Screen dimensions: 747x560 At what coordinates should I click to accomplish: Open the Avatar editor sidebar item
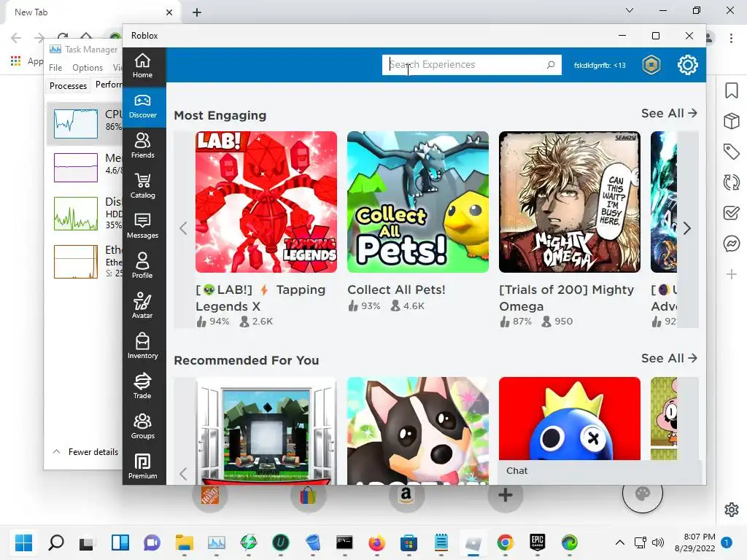pos(142,307)
